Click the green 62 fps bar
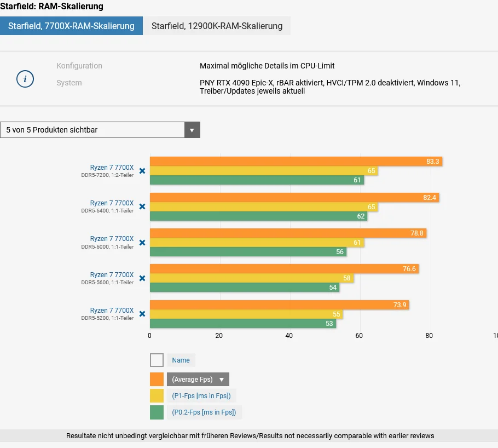The width and height of the screenshot is (498, 448). [x=258, y=216]
